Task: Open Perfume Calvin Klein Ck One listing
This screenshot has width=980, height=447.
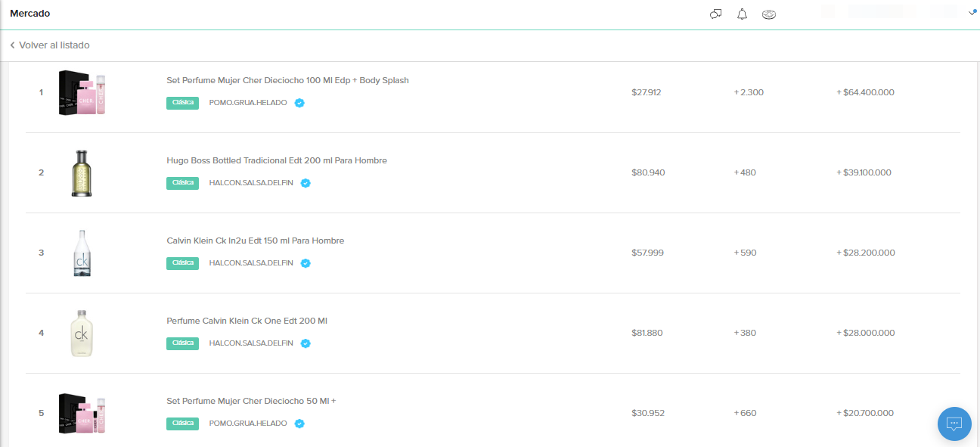Action: tap(247, 321)
